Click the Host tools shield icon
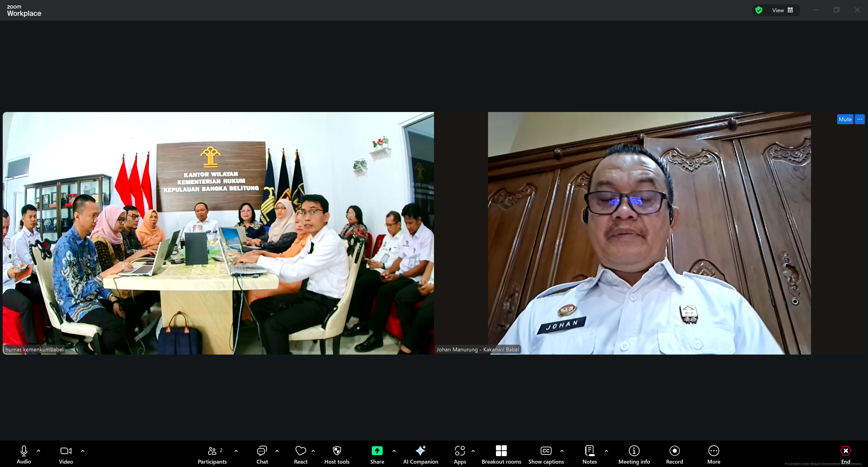The width and height of the screenshot is (868, 467). pos(337,451)
